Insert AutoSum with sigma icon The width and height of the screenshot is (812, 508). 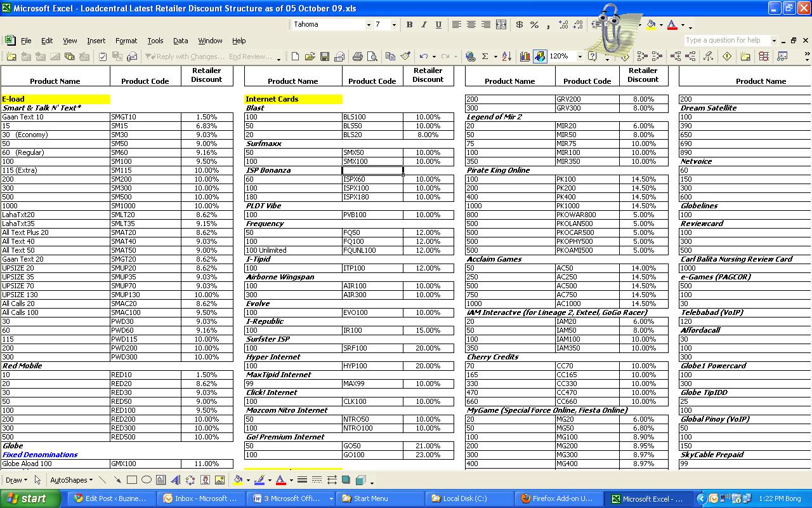(485, 57)
